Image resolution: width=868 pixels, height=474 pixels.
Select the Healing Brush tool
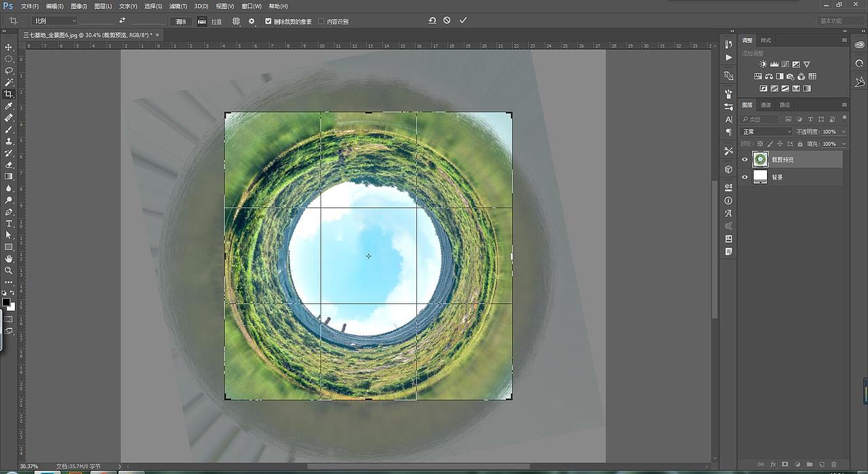pos(9,117)
